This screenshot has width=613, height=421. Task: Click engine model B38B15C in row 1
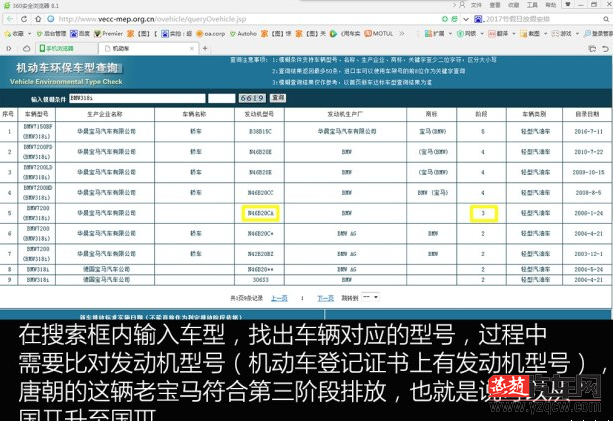click(x=260, y=132)
